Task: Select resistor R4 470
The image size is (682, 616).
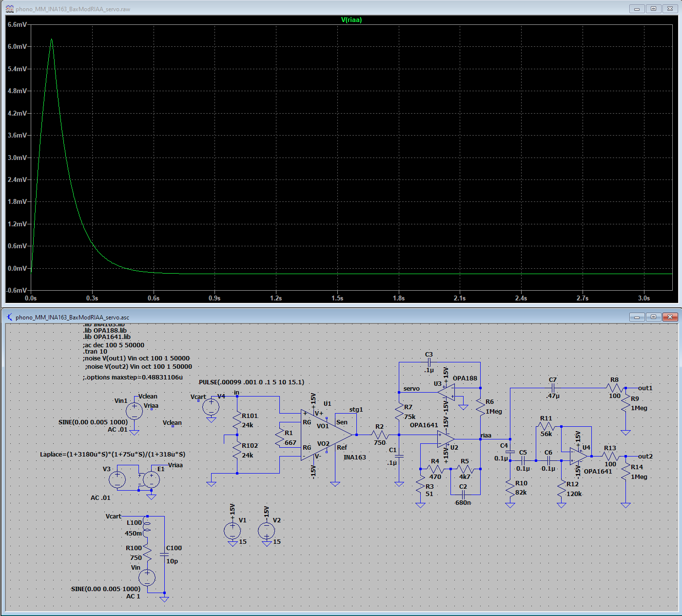Action: click(435, 469)
